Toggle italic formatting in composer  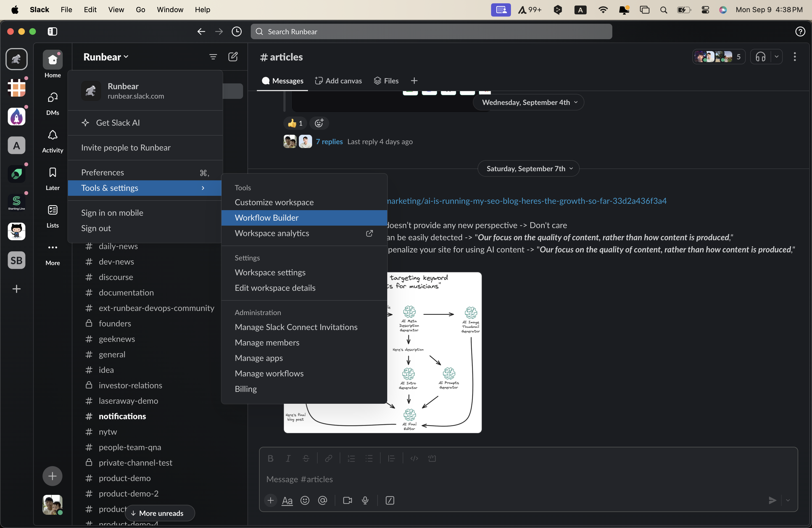(x=288, y=458)
